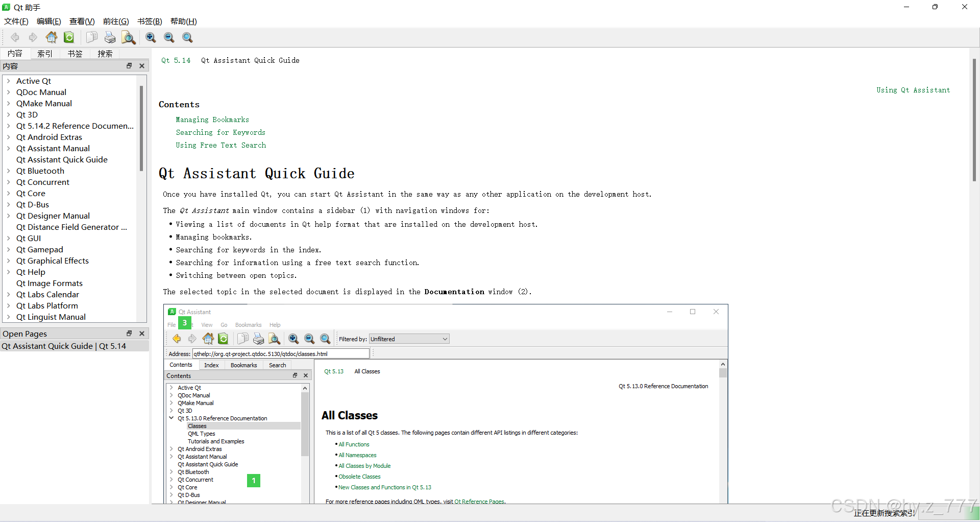
Task: Select Qt Distance Field Generator entry
Action: tap(72, 227)
